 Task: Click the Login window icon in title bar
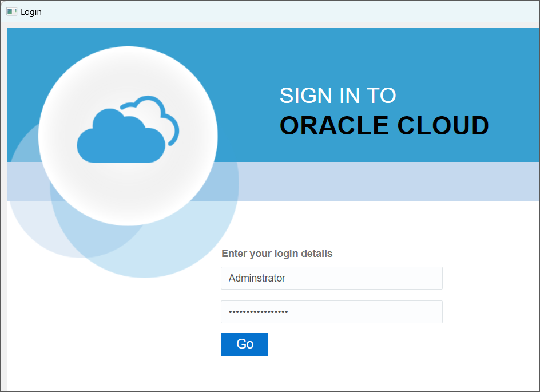[11, 11]
